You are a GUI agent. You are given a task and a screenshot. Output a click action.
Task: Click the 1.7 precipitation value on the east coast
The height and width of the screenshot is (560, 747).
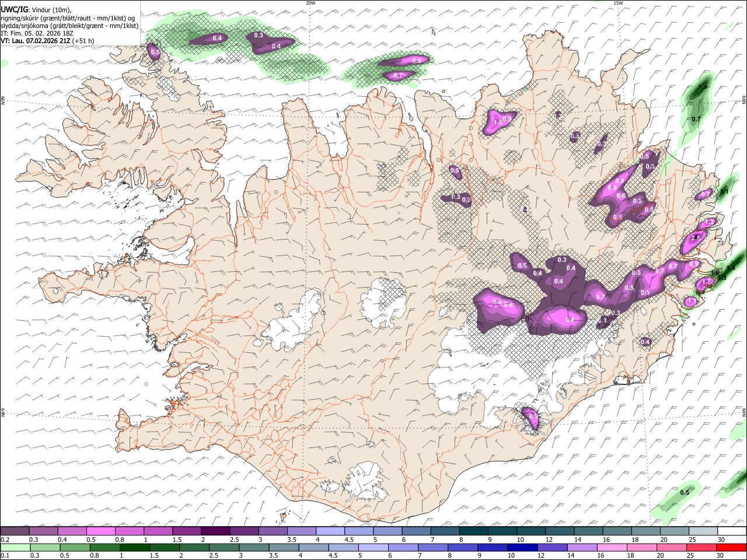(x=707, y=282)
